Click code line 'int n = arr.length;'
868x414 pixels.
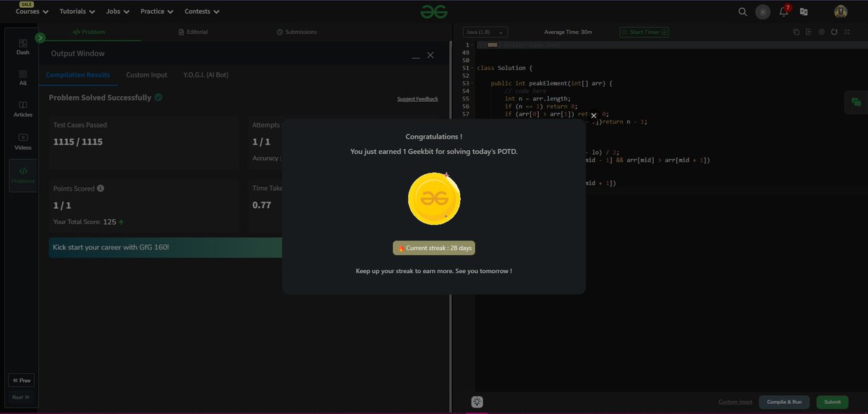[537, 98]
